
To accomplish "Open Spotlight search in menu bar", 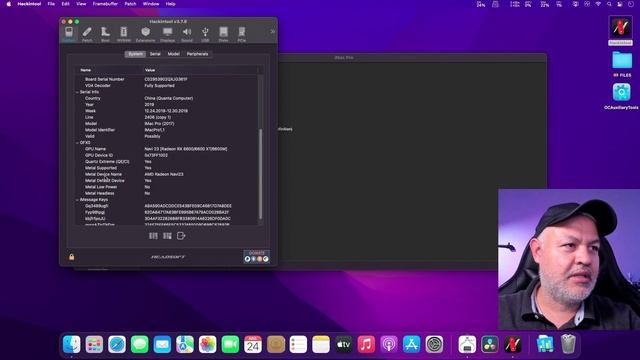I will click(609, 4).
